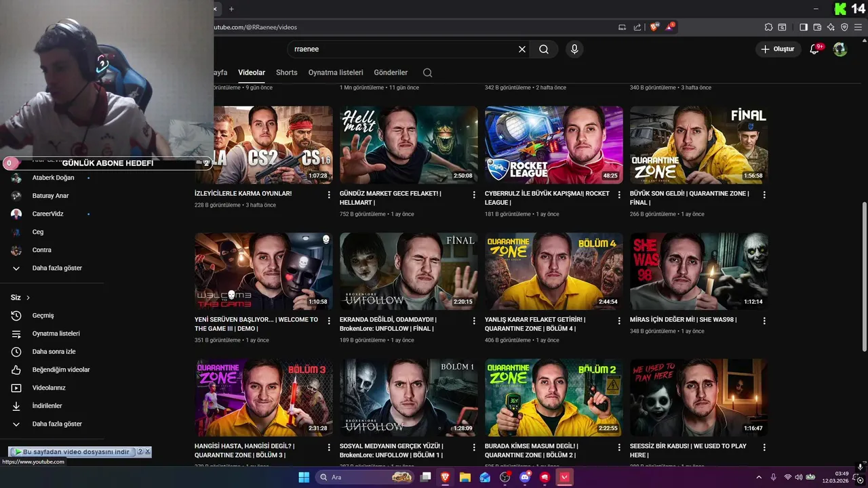Click the Brave Shields lion icon
The height and width of the screenshot is (488, 868).
click(654, 27)
